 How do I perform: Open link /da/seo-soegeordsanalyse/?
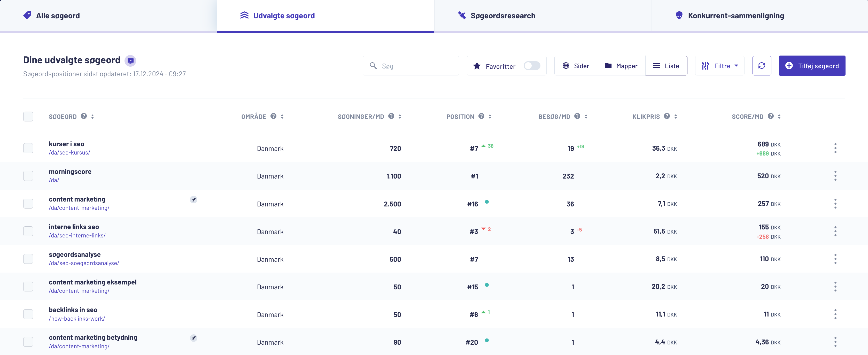(84, 263)
